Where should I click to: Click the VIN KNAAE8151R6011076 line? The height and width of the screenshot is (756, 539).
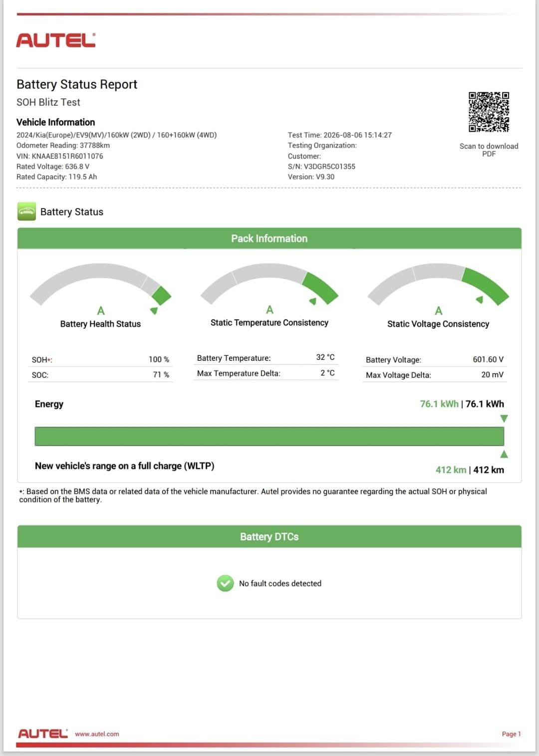60,156
